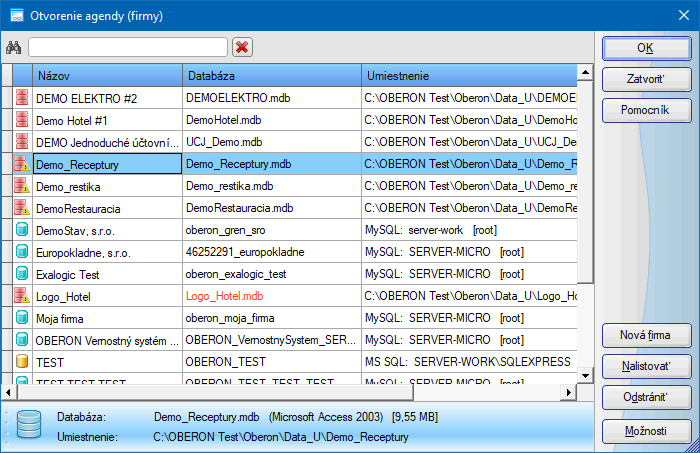Create company with Nová firma button
The height and width of the screenshot is (453, 700).
pyautogui.click(x=646, y=334)
